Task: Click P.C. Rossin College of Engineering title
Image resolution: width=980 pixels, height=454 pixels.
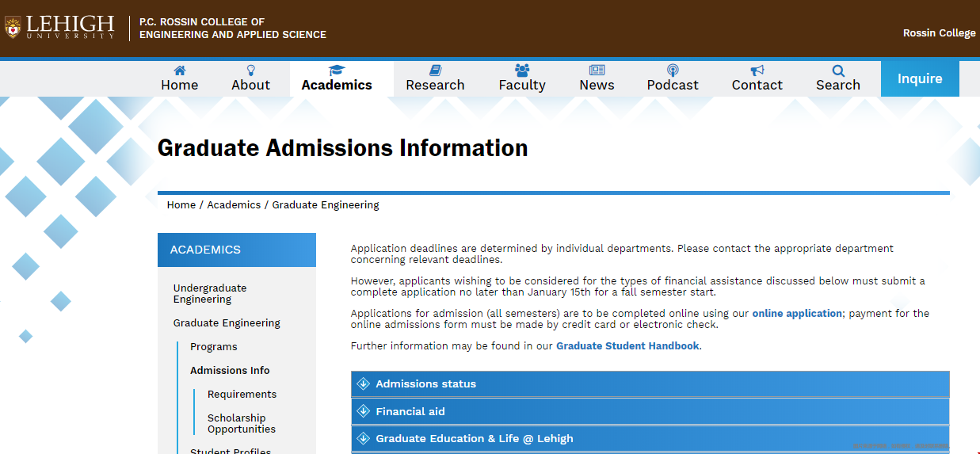Action: [x=233, y=29]
